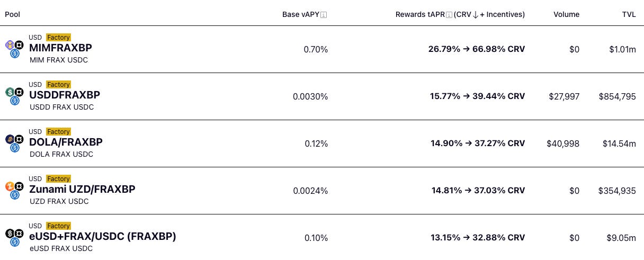Open eUSD+FRAX/USDC (FRAXBP) pool
This screenshot has height=260, width=644.
click(x=103, y=236)
